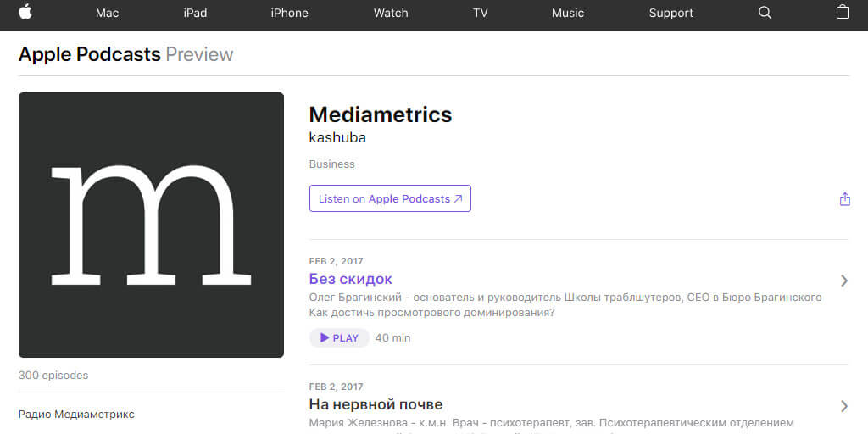Open the shopping bag icon

click(x=842, y=13)
